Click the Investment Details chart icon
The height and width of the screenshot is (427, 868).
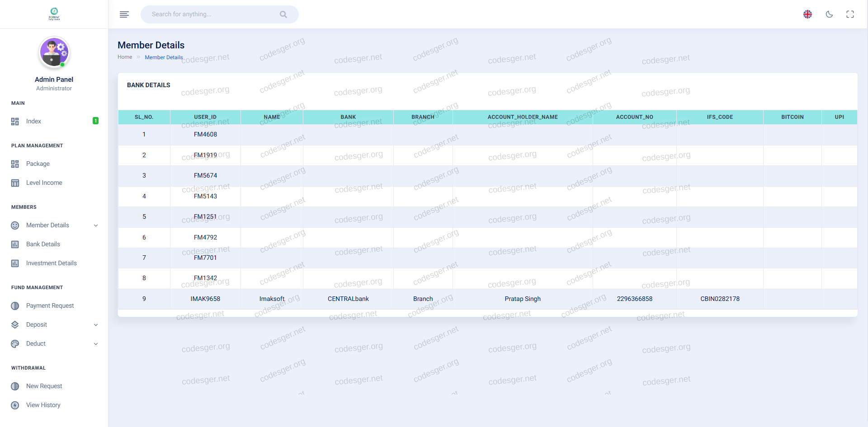[x=15, y=263]
